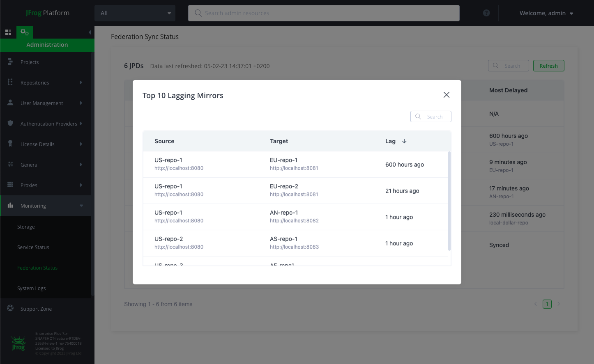Click the Repositories sidebar icon
The width and height of the screenshot is (594, 364).
[10, 82]
